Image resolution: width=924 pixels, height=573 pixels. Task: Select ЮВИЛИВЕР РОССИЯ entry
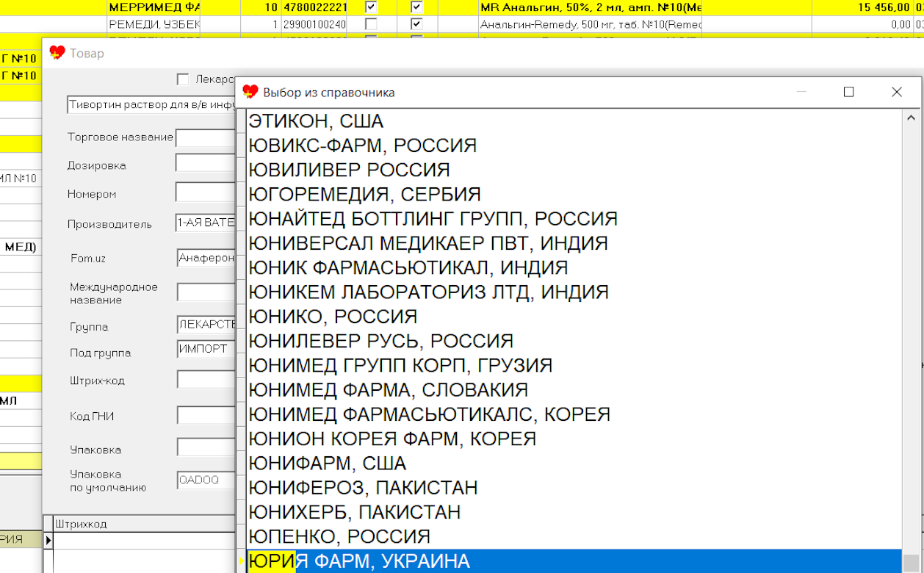(574, 170)
